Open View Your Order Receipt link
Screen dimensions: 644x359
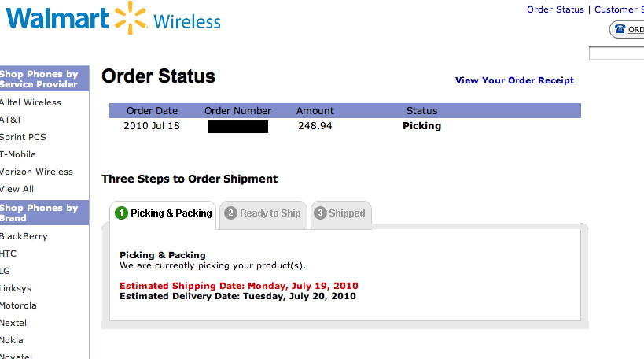point(514,80)
